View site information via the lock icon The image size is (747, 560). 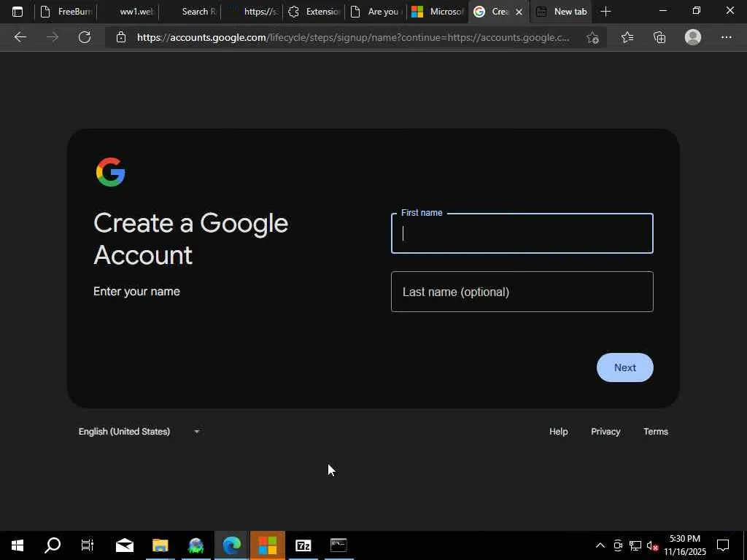[x=121, y=37]
